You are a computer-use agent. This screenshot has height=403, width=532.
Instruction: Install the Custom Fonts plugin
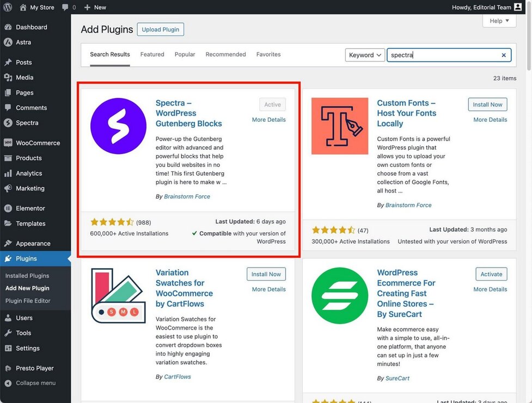coord(487,104)
